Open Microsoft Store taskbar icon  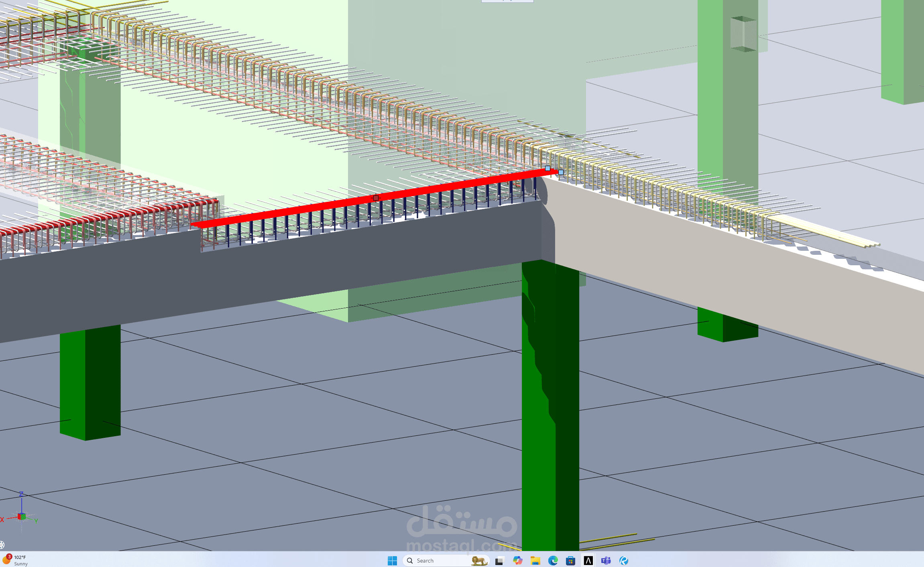[570, 561]
